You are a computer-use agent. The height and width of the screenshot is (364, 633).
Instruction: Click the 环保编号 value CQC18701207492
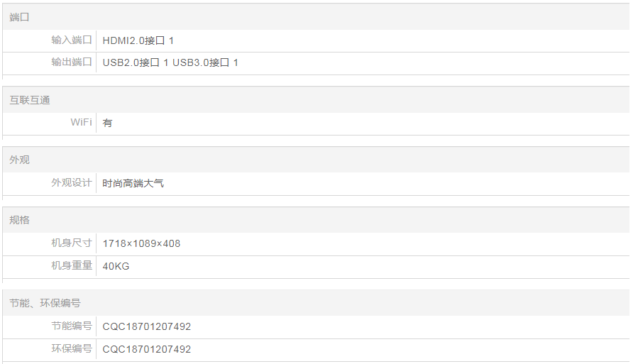point(147,349)
